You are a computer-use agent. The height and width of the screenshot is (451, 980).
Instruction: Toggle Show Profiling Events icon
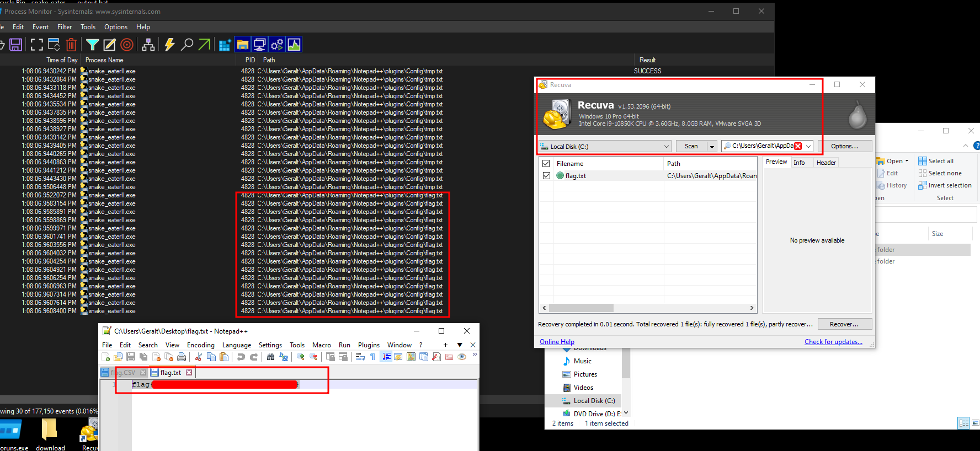click(x=294, y=45)
